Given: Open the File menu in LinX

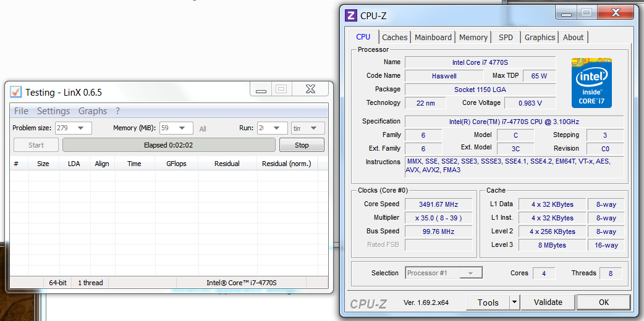Looking at the screenshot, I should pos(22,111).
